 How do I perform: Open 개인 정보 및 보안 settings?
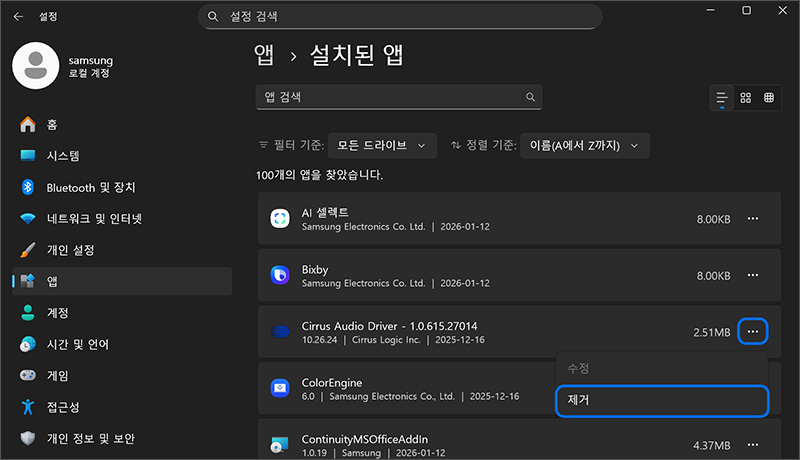pyautogui.click(x=122, y=438)
